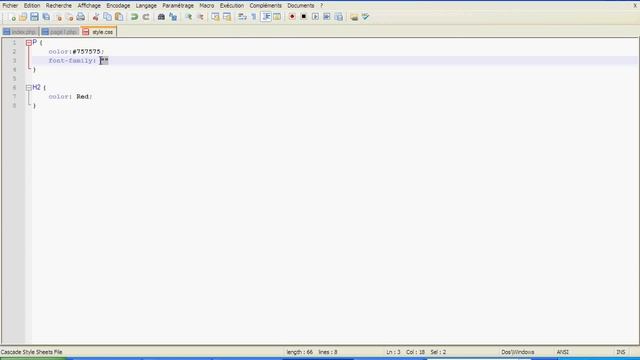The width and height of the screenshot is (640, 360).
Task: Open the Documents menu
Action: pos(300,6)
